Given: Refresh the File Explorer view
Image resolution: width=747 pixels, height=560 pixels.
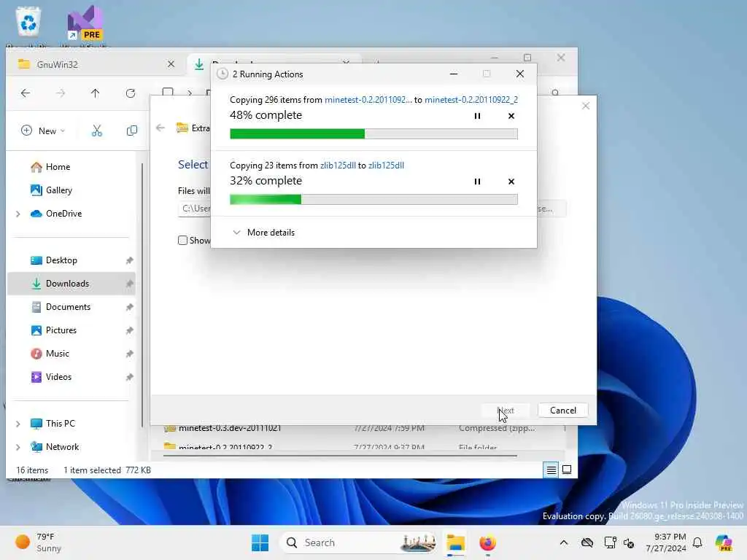Looking at the screenshot, I should (131, 93).
